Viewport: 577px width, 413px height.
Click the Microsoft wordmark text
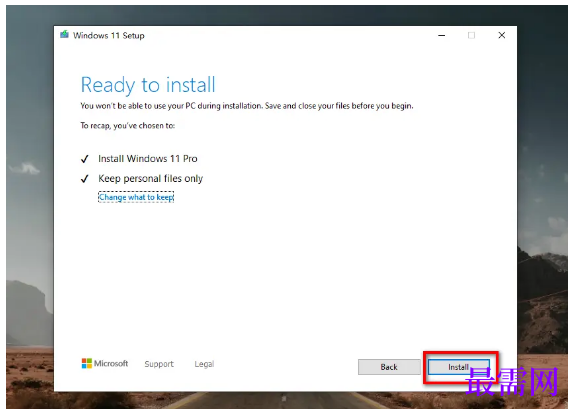[x=111, y=363]
